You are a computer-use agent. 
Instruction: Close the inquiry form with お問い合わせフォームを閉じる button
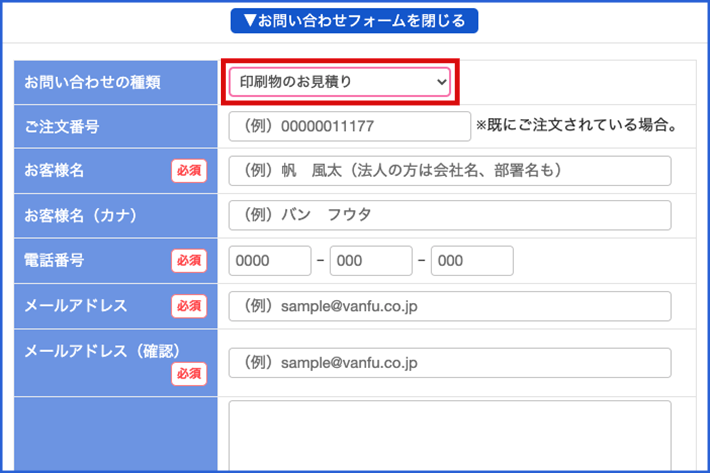pos(354,21)
